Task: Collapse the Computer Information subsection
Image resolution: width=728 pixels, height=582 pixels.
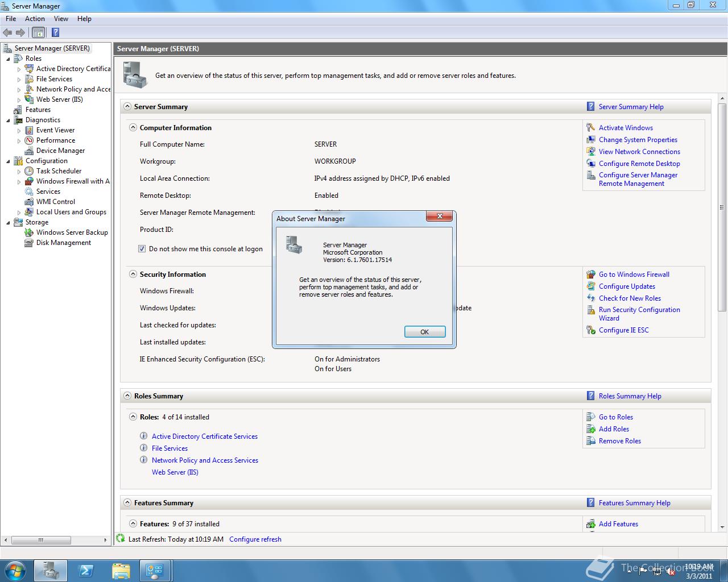Action: (133, 128)
